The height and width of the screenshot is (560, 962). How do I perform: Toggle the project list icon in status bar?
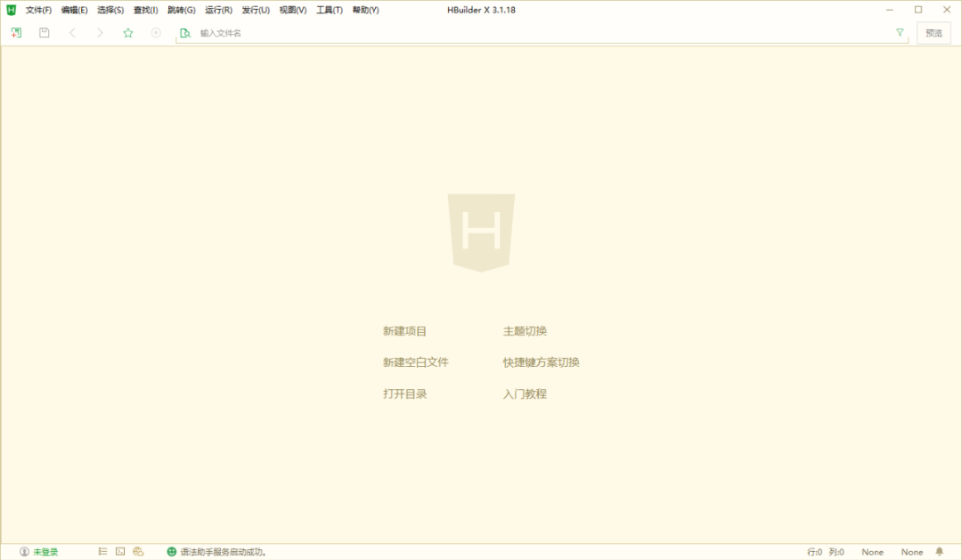(x=102, y=551)
